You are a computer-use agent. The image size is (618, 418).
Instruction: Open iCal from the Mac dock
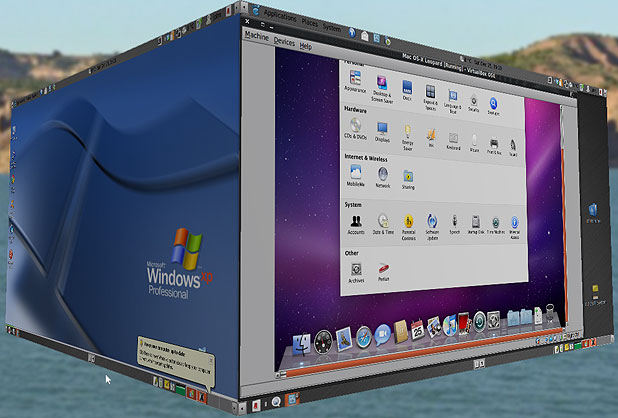[417, 329]
